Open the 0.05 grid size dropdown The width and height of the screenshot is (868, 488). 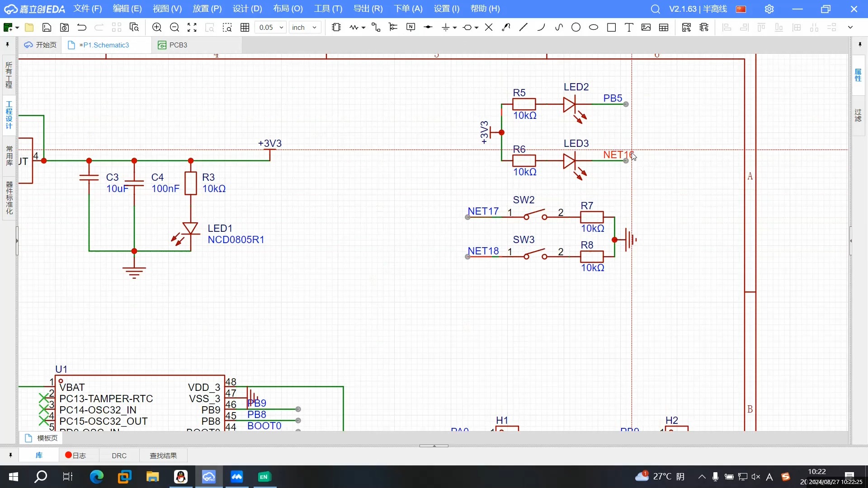pyautogui.click(x=271, y=28)
